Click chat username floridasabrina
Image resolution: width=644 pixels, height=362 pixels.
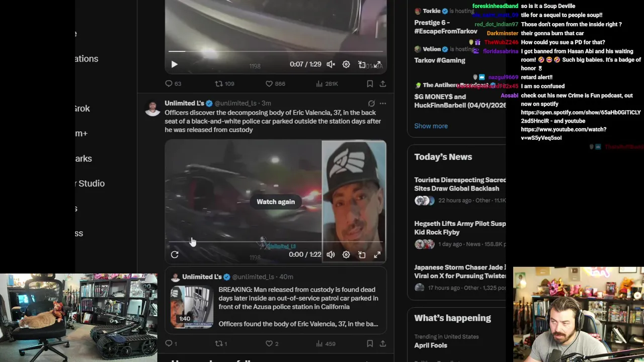[x=501, y=51]
